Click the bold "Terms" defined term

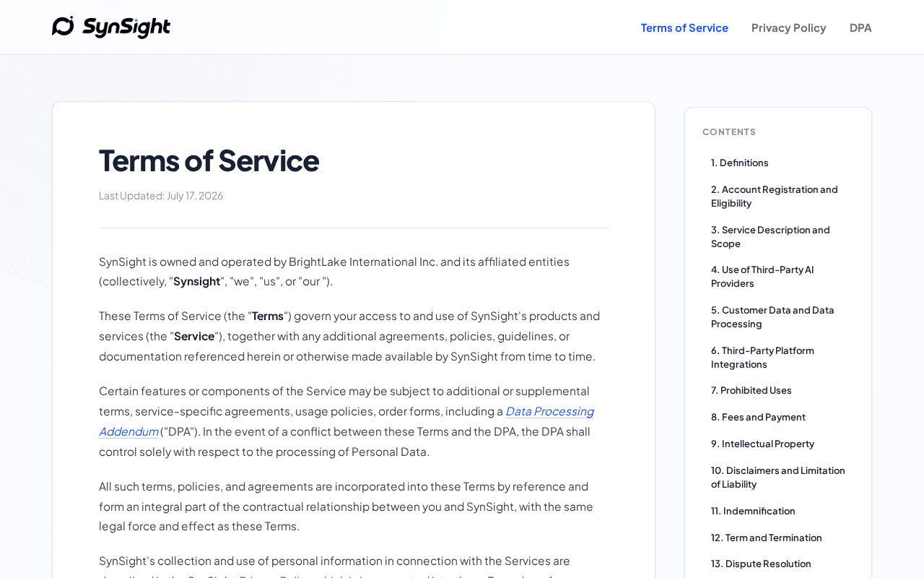click(267, 316)
